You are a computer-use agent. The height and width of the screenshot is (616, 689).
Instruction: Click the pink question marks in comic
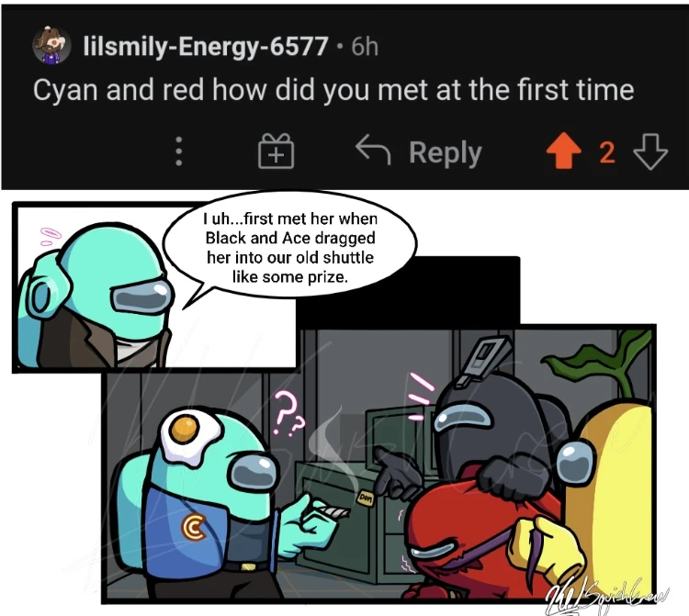click(289, 413)
